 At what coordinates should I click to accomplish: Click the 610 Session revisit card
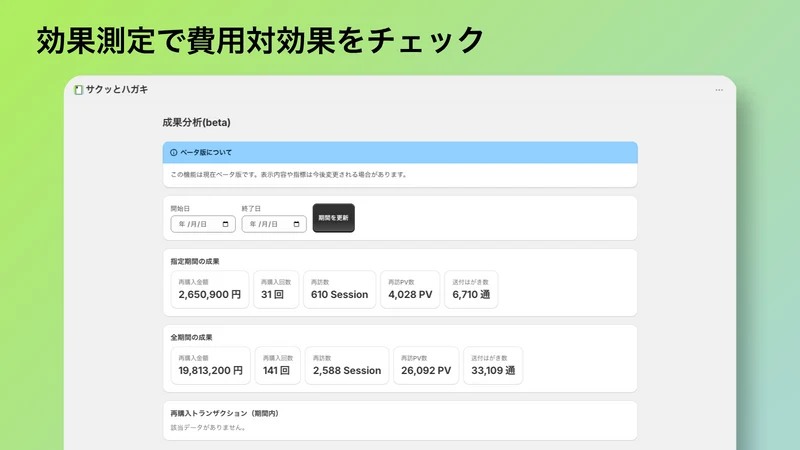click(x=339, y=289)
